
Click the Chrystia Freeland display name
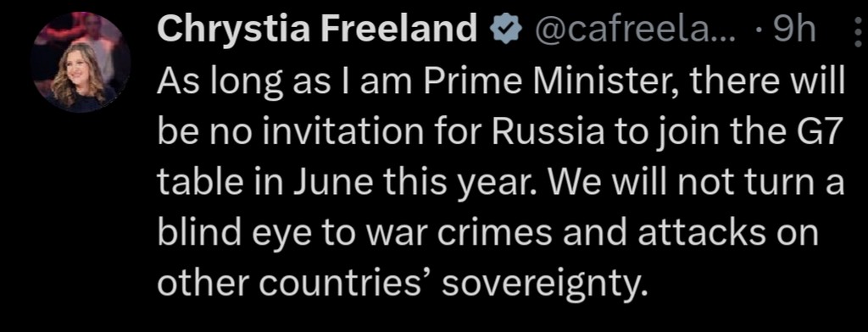pyautogui.click(x=317, y=29)
